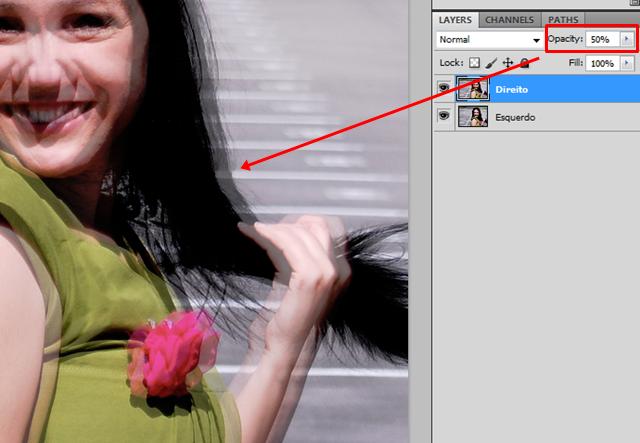Enable lock transparent pixels icon
Screen dimensions: 640x443
click(475, 62)
